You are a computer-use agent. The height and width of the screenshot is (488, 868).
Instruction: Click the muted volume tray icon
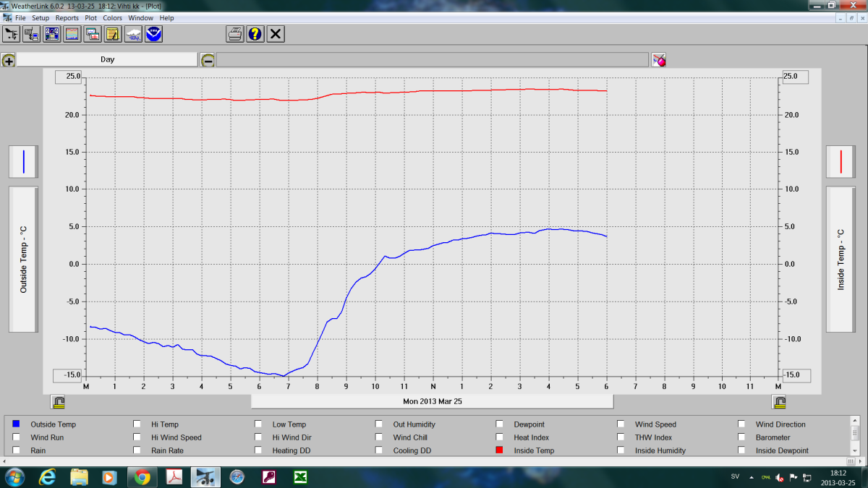click(x=780, y=478)
